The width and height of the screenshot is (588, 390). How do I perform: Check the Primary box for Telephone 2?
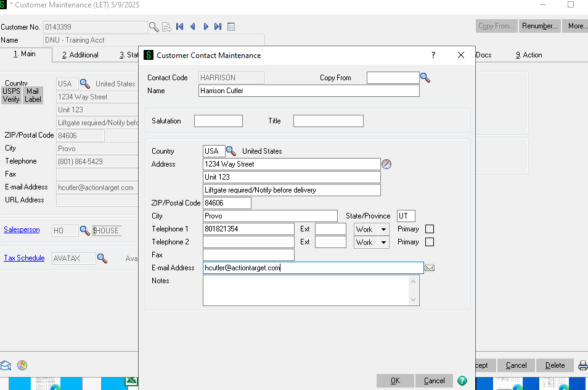click(430, 242)
